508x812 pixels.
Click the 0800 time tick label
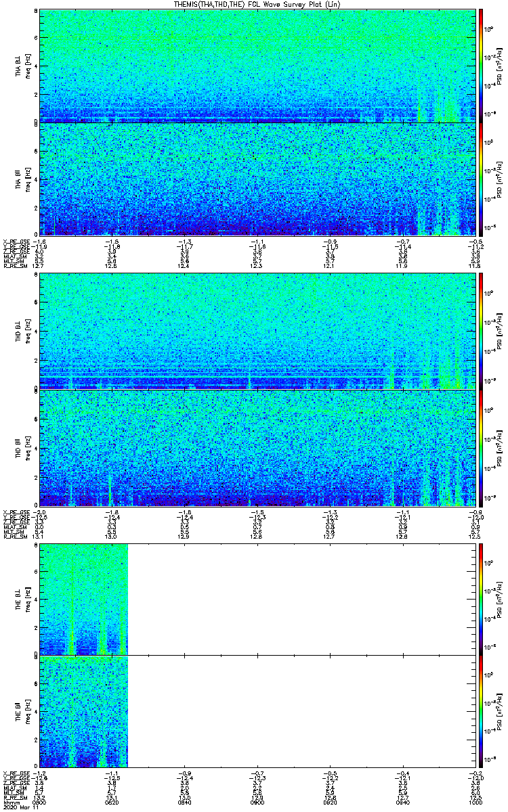coord(39,802)
